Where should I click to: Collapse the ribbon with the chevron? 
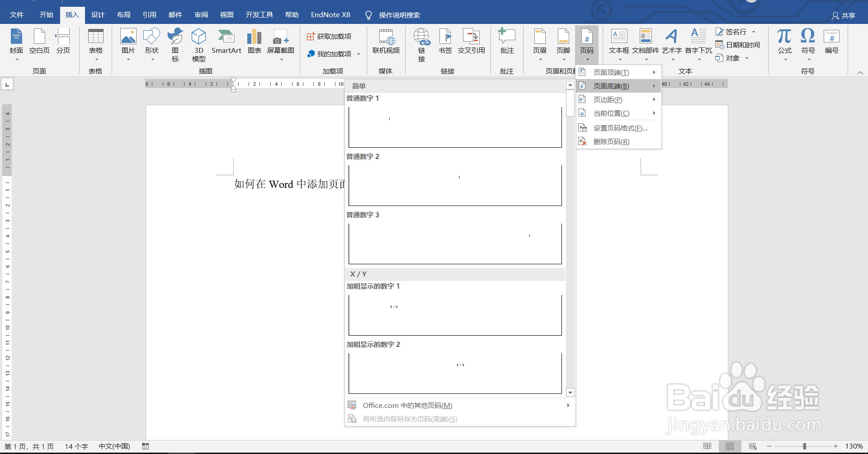[x=860, y=72]
